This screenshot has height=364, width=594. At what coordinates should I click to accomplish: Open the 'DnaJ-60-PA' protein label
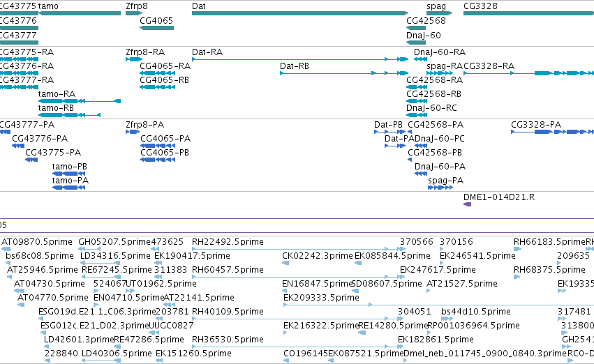coord(440,167)
